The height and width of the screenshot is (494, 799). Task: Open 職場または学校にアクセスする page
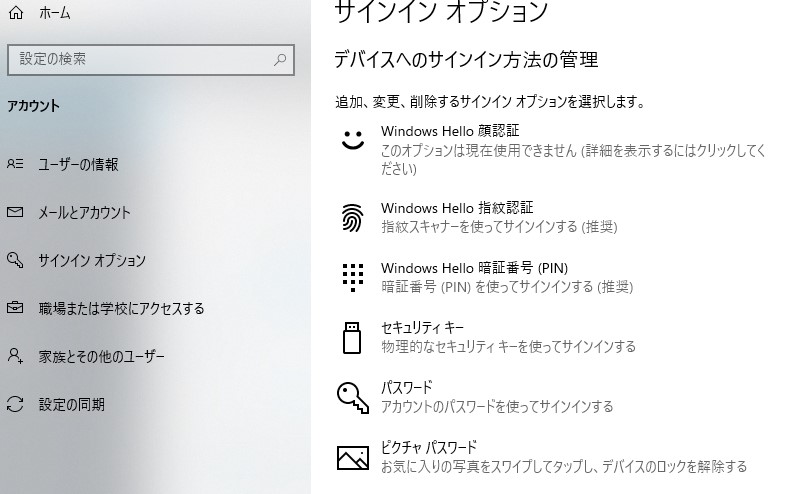[x=121, y=308]
